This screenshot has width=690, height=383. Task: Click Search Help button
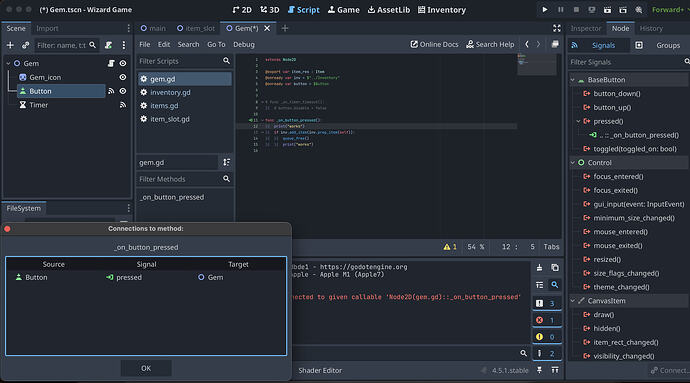coord(490,44)
